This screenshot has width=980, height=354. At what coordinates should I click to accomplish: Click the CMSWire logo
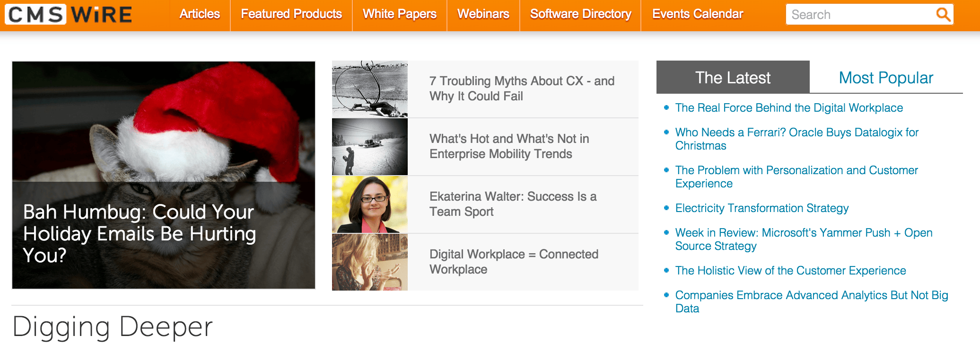(70, 15)
